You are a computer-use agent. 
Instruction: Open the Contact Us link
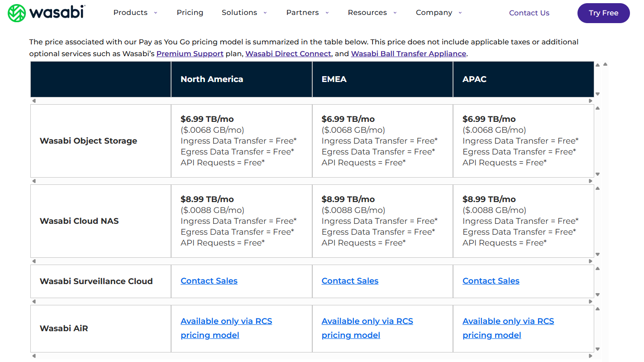529,13
